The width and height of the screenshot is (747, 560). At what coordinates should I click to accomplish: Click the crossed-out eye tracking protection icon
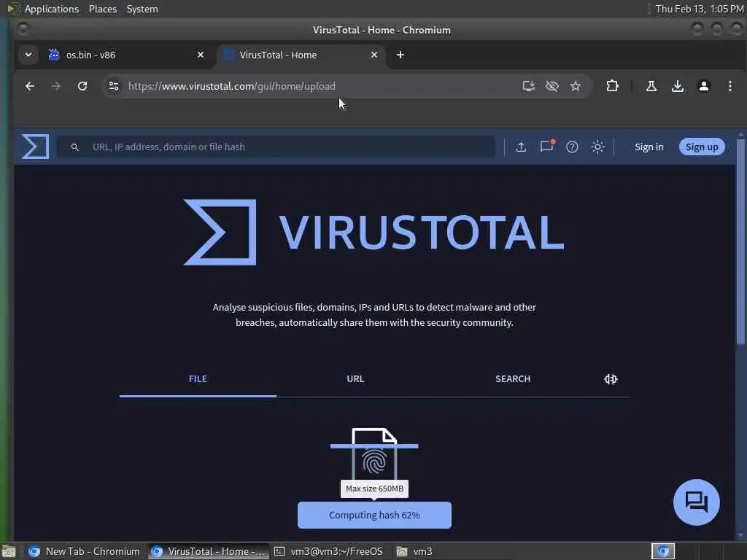[x=552, y=86]
